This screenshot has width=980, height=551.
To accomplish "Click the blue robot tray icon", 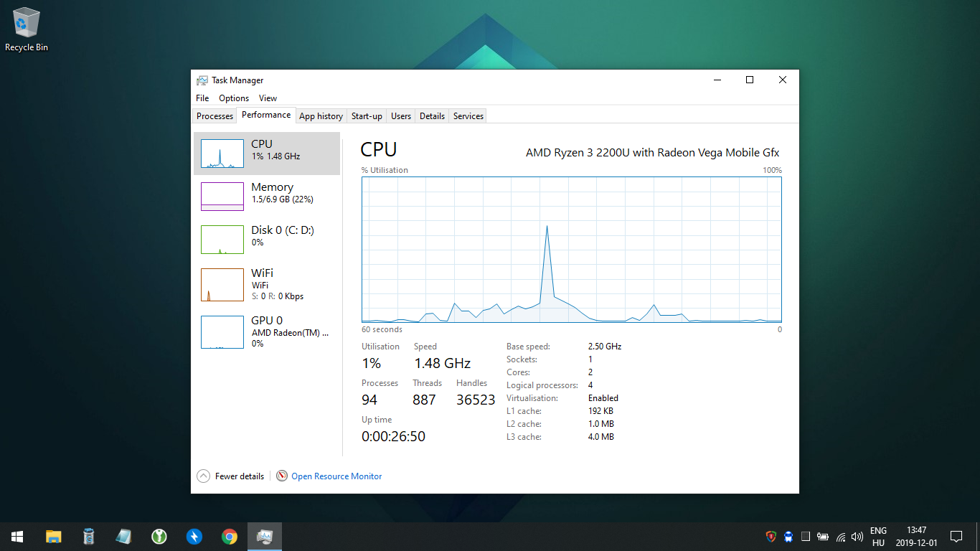I will (x=788, y=537).
